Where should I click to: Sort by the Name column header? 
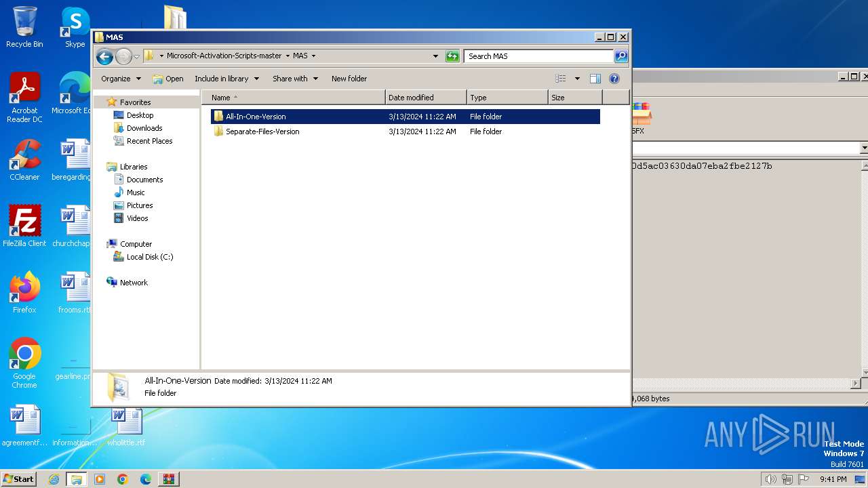pos(293,98)
